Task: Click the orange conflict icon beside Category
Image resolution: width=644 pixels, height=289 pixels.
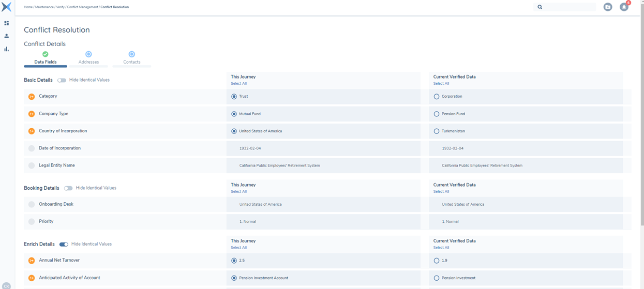Action: tap(32, 97)
